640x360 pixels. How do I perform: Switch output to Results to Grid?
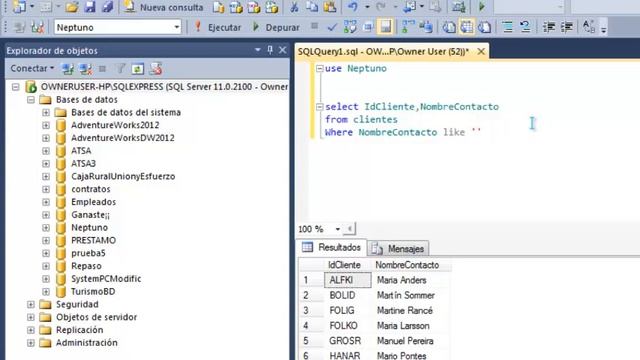point(467,27)
